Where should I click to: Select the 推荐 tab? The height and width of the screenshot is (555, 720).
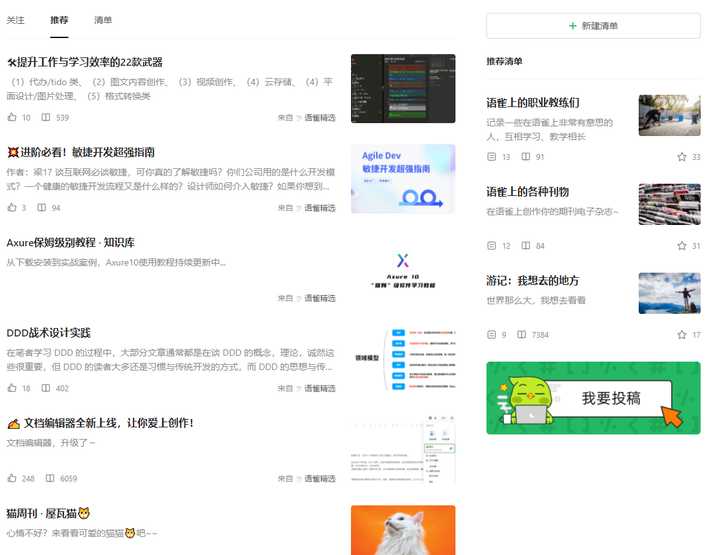59,20
